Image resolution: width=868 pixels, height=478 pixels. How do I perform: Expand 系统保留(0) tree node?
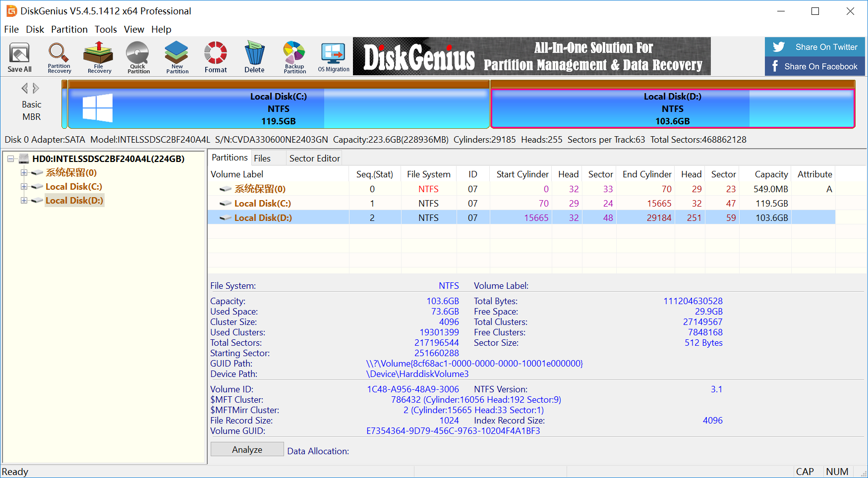[x=23, y=172]
